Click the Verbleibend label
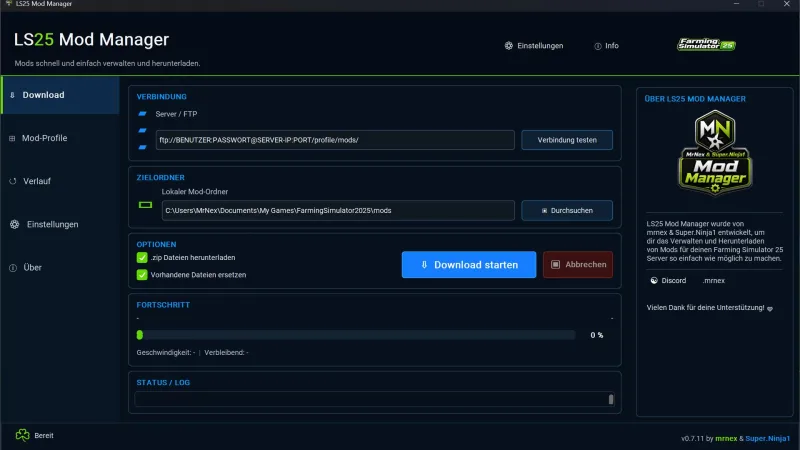The width and height of the screenshot is (800, 450). 227,353
